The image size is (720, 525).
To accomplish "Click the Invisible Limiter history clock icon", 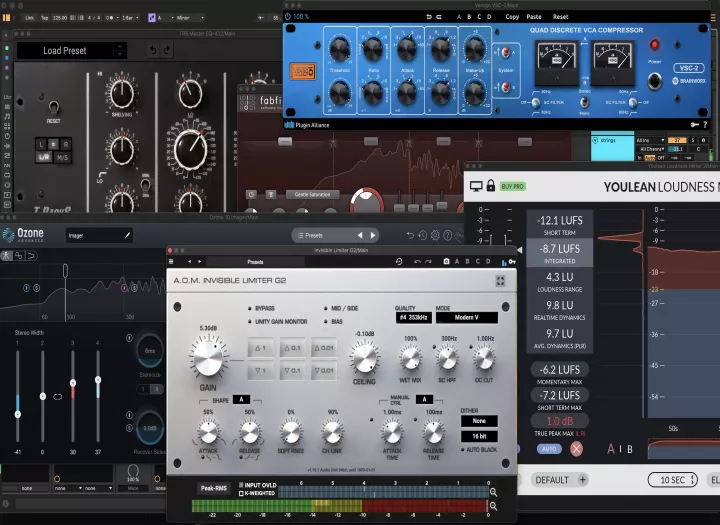I will coord(399,261).
